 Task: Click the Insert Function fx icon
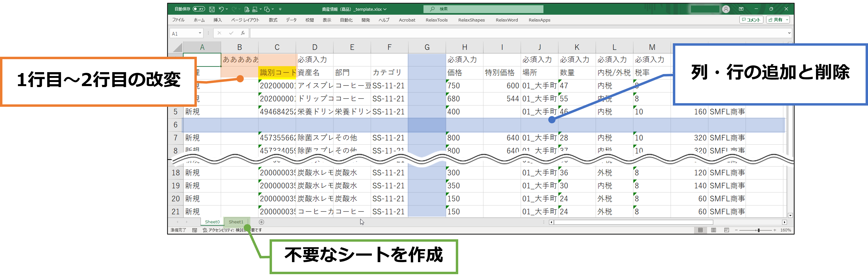point(243,33)
